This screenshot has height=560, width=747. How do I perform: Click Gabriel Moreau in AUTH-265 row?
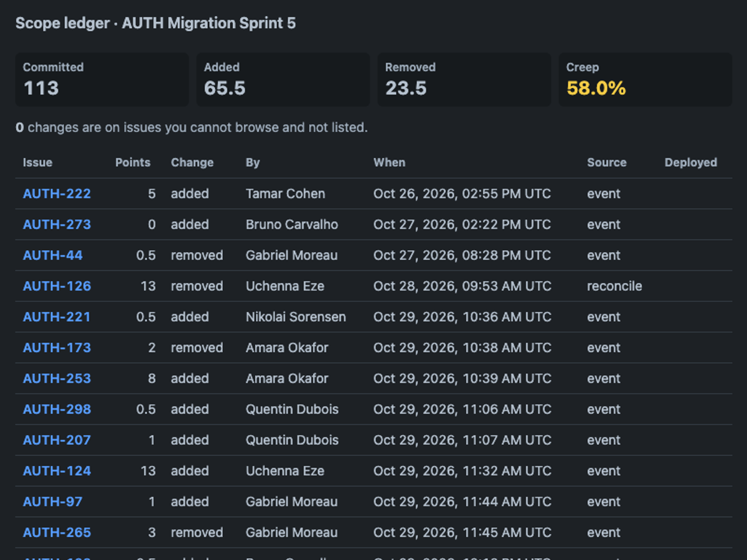(292, 533)
